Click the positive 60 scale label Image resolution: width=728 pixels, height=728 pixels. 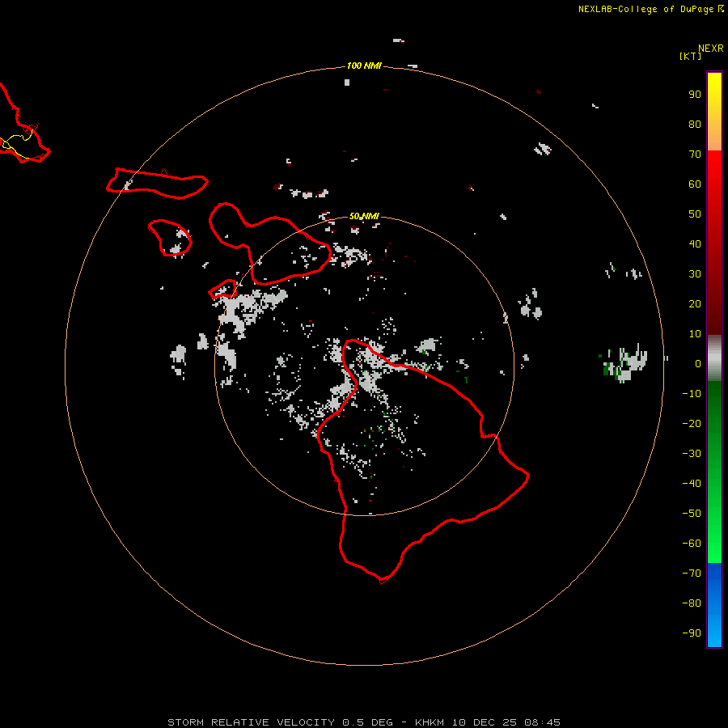[695, 184]
